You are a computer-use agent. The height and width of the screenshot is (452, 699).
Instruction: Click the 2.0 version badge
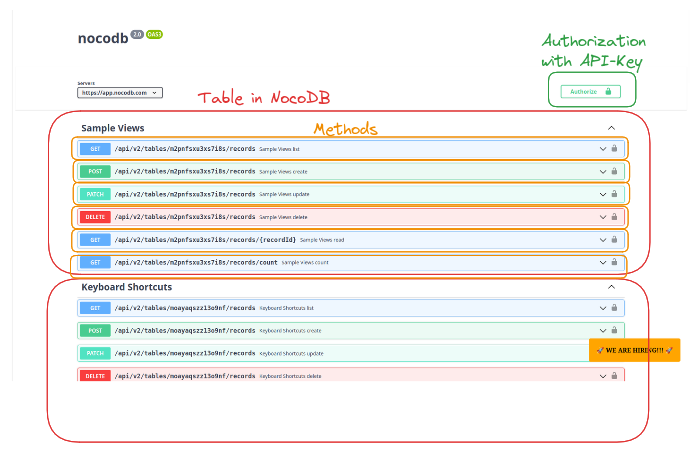[x=137, y=34]
